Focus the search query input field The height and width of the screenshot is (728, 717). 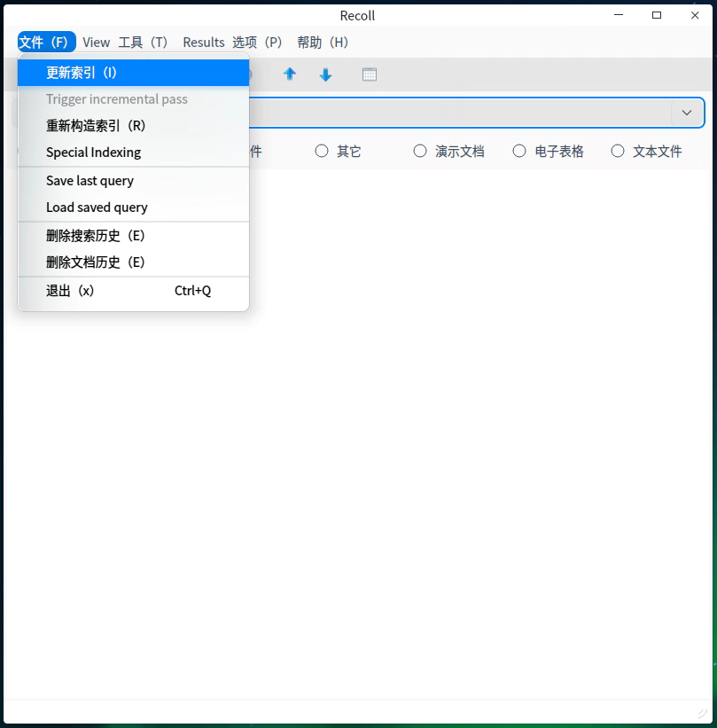click(459, 113)
